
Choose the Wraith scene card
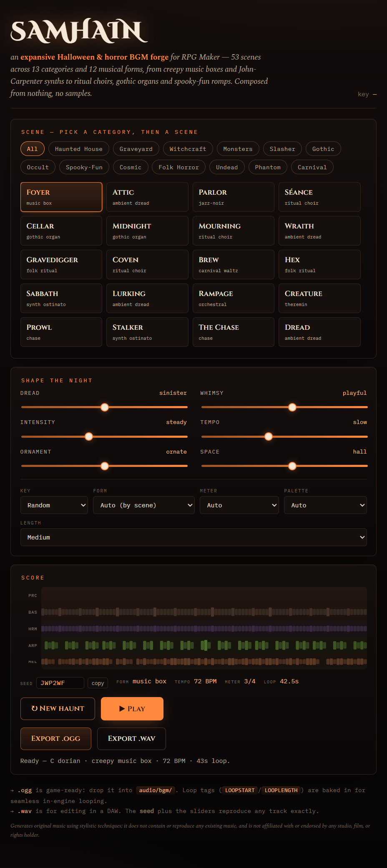tap(319, 231)
